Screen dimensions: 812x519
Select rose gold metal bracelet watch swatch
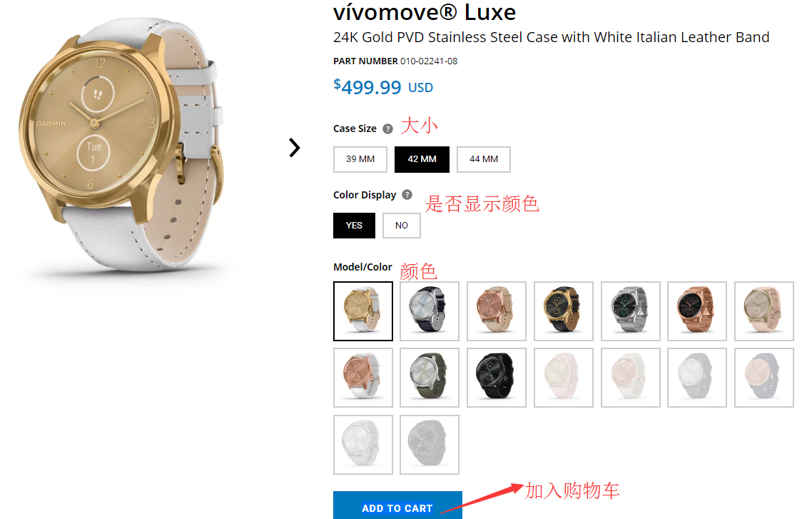click(697, 311)
